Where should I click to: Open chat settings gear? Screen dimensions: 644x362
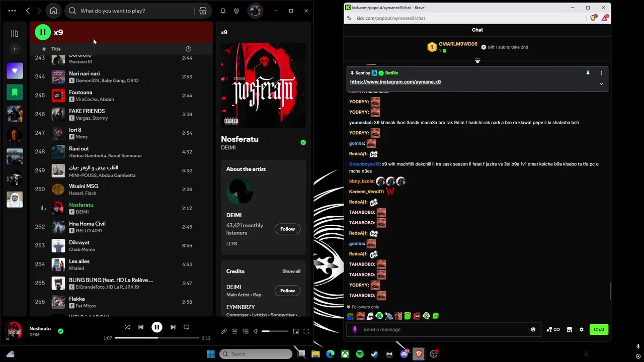(x=582, y=329)
